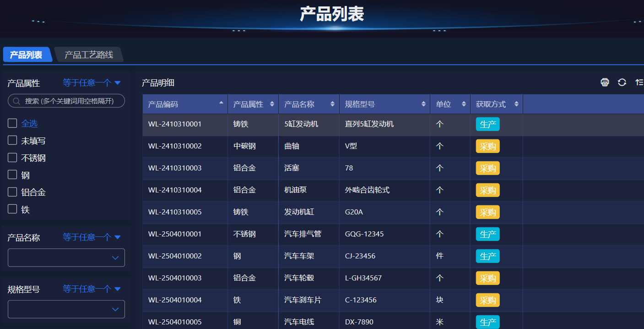Viewport: 644px width, 329px height.
Task: Select product code WL-2410310002
Action: 175,146
